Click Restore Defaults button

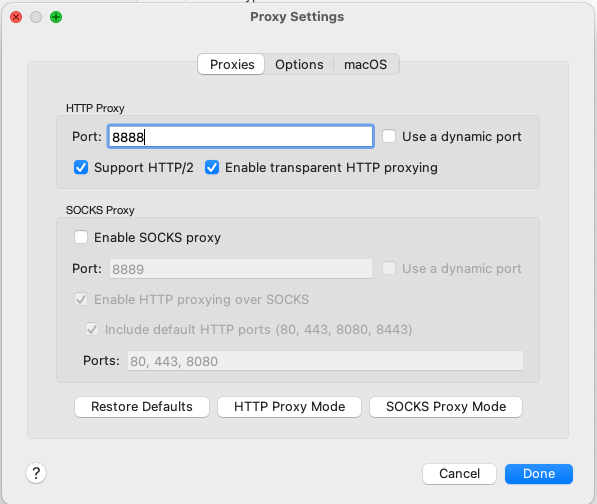coord(142,407)
